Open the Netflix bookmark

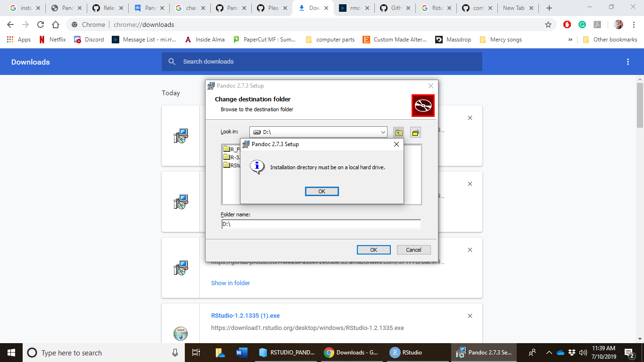coord(53,40)
